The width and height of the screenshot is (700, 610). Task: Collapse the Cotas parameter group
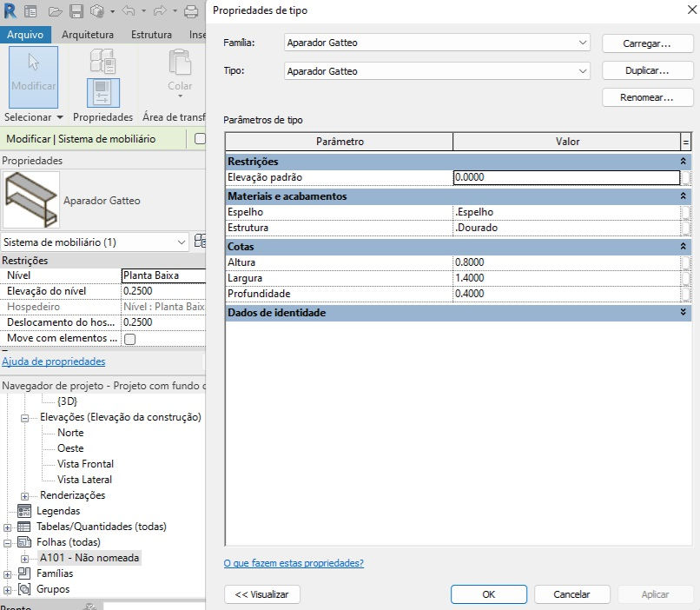[683, 246]
